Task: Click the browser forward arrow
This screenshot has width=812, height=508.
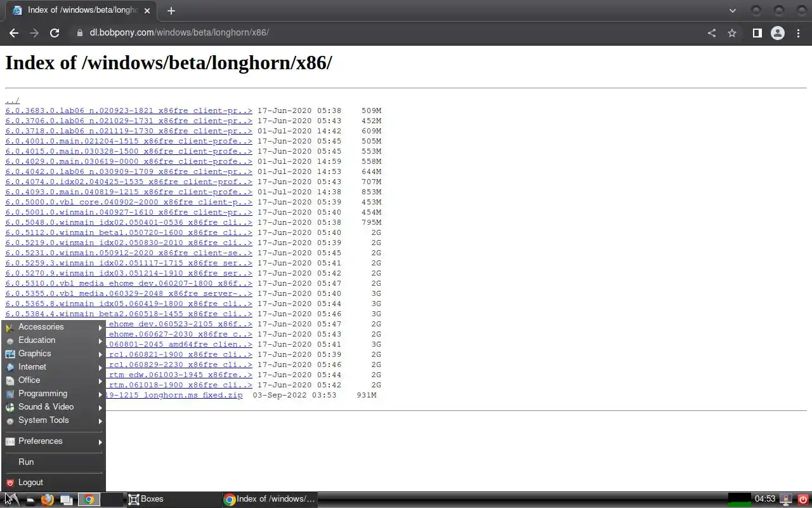Action: pos(34,33)
